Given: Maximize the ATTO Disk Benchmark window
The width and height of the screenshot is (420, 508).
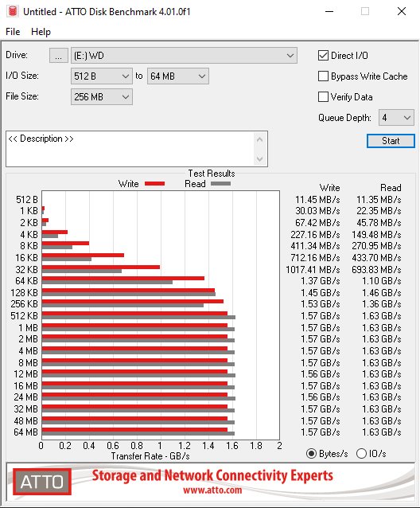Looking at the screenshot, I should click(x=365, y=11).
